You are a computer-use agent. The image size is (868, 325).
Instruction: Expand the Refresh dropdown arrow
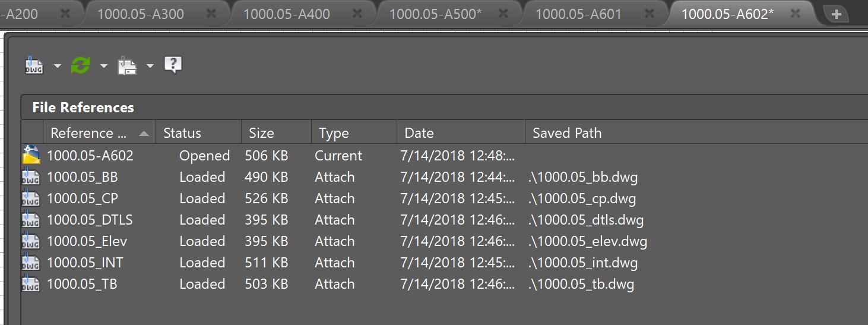click(104, 66)
